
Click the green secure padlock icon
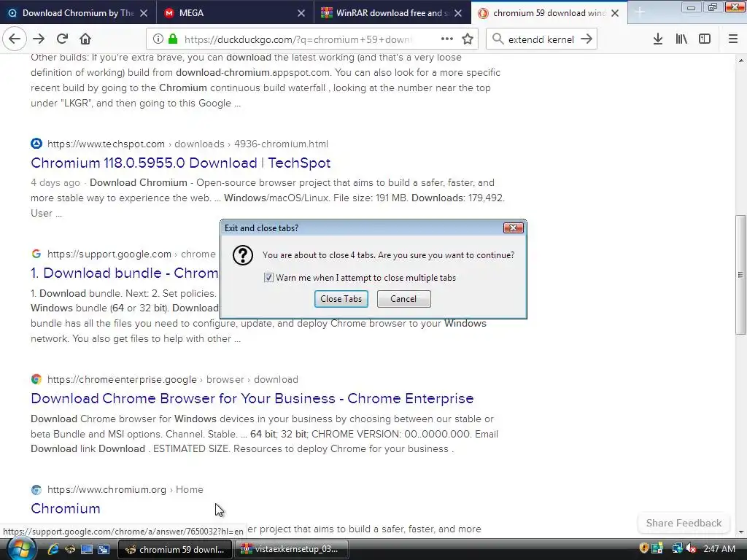(x=173, y=39)
